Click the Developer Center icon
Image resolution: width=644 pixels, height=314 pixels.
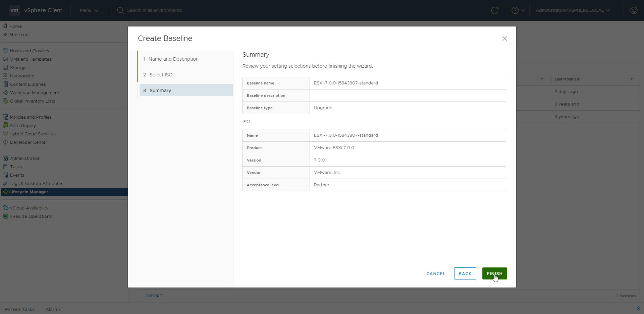pos(5,142)
